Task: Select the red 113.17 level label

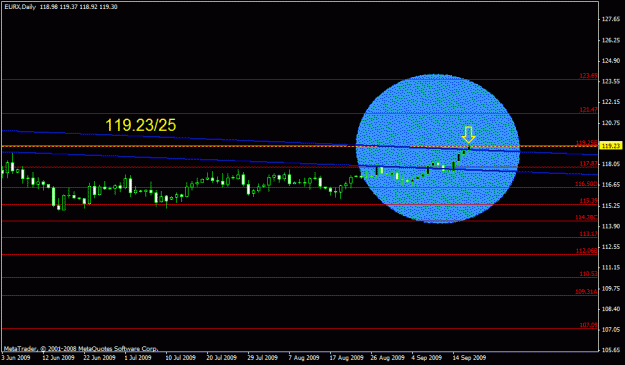Action: pyautogui.click(x=589, y=234)
